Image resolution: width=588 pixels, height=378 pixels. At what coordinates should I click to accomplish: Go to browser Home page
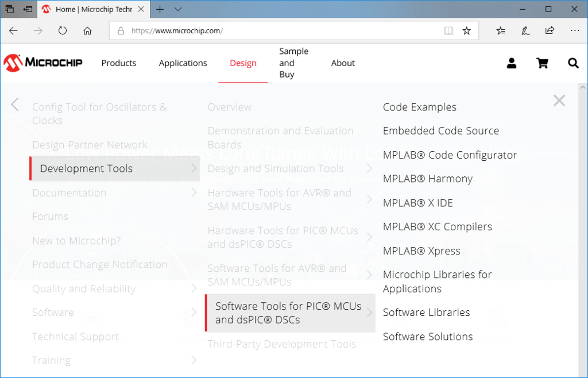pos(87,31)
